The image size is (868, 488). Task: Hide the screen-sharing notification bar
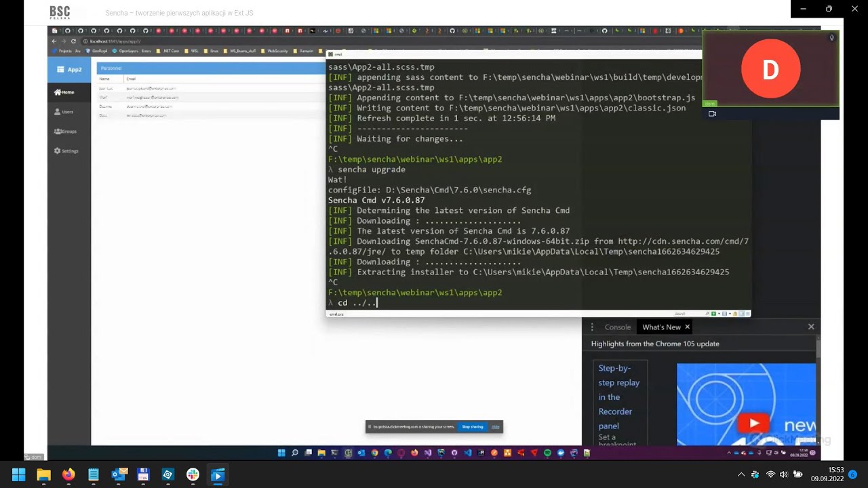(x=496, y=427)
